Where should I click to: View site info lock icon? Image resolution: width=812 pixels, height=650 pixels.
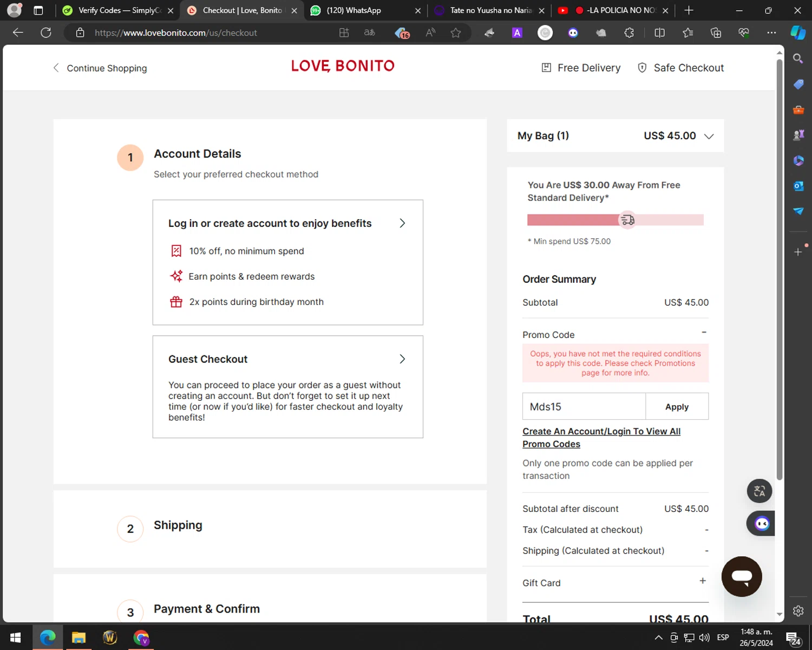80,32
